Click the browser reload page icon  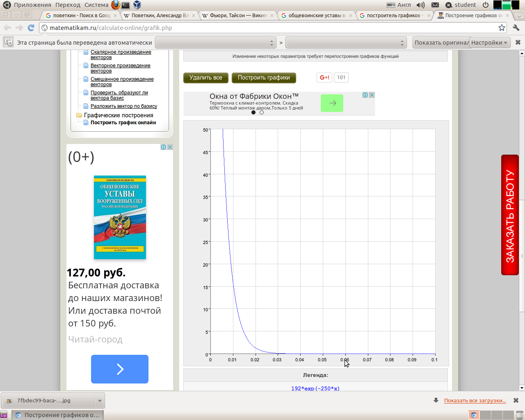(x=31, y=27)
